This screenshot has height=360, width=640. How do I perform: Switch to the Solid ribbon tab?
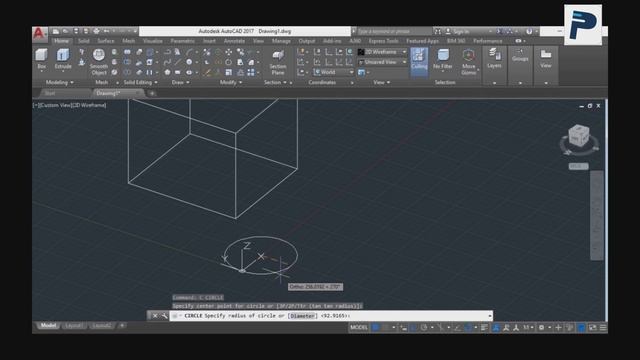(83, 41)
